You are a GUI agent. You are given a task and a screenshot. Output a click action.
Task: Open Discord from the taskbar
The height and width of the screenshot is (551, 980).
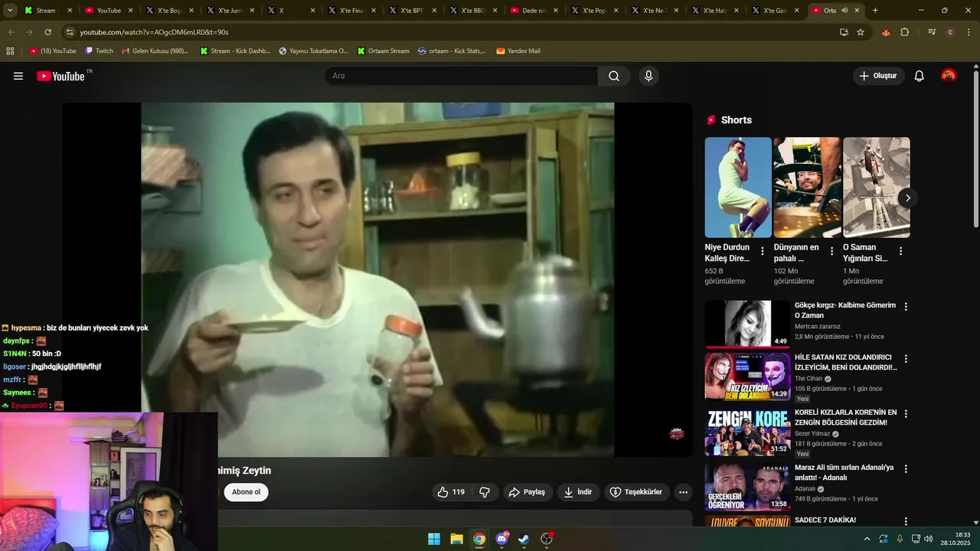tap(501, 539)
